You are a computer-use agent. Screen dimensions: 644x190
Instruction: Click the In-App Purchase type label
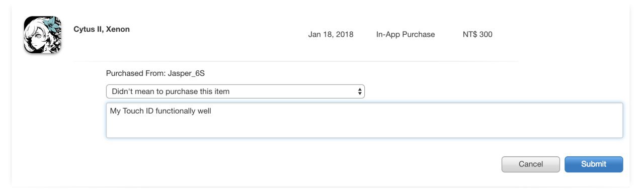pos(406,35)
